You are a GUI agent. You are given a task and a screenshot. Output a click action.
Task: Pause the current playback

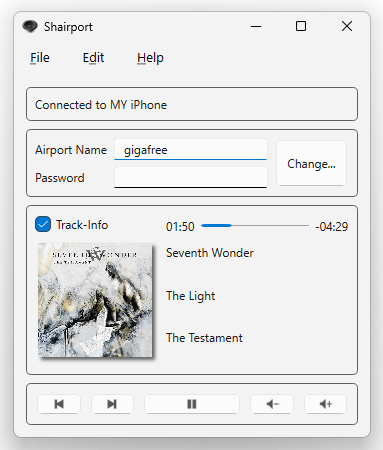pos(192,404)
